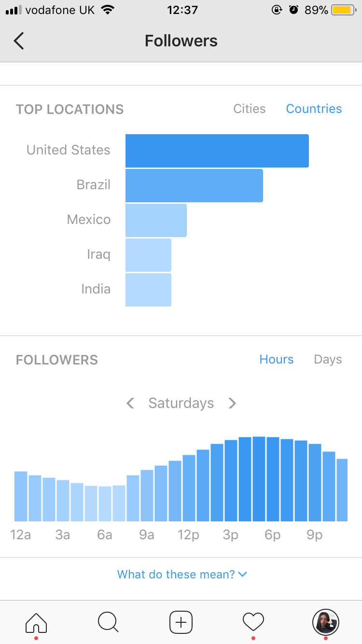The height and width of the screenshot is (644, 362).
Task: Open the Search magnifier icon
Action: (108, 622)
